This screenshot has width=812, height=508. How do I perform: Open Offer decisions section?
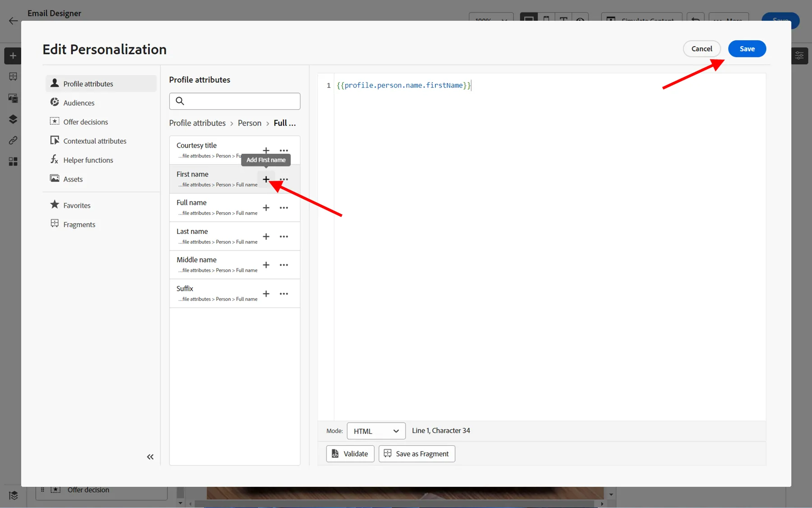[x=101, y=122]
